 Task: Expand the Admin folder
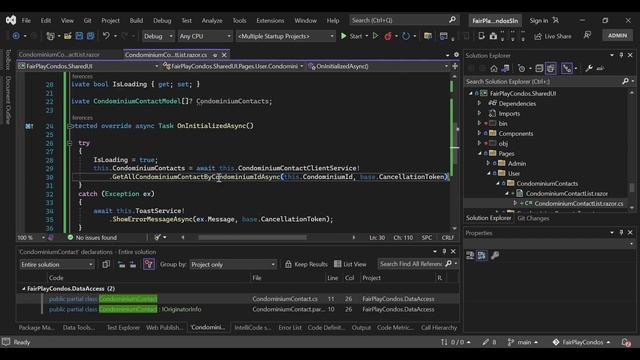click(x=489, y=163)
